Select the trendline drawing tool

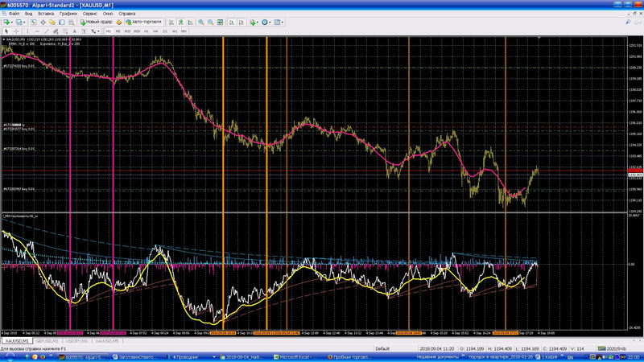(x=47, y=31)
